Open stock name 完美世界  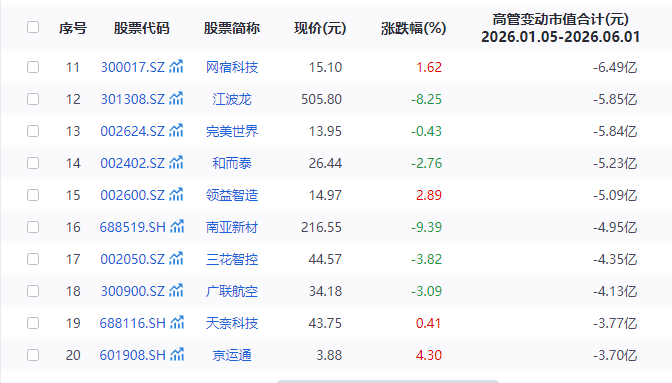[x=232, y=131]
